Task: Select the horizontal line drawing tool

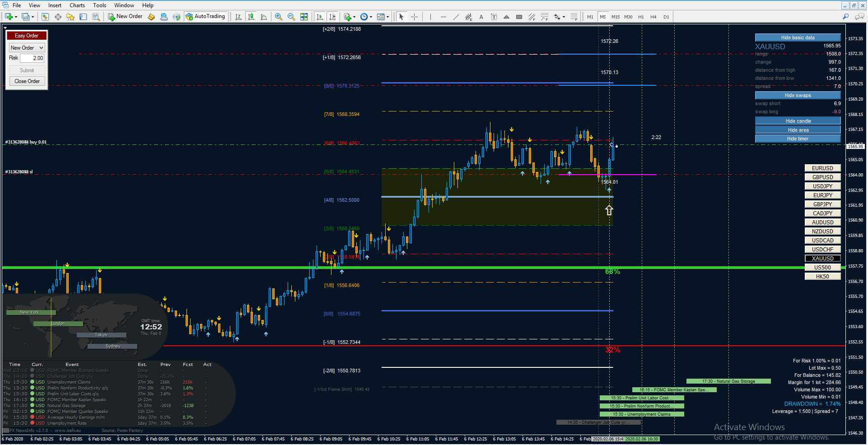Action: (x=443, y=17)
